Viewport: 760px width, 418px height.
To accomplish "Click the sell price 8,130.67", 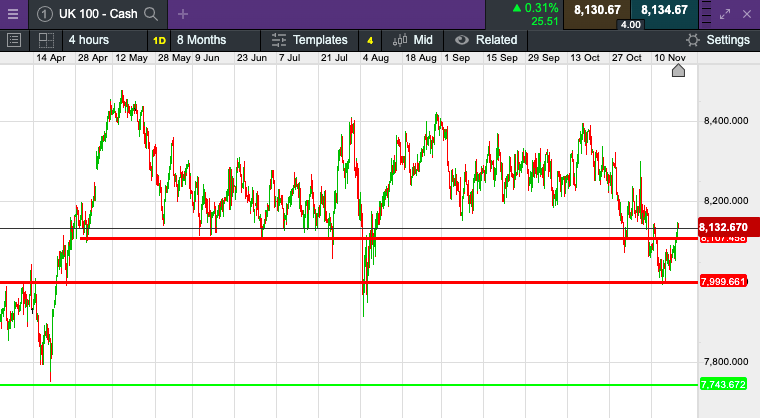I will 597,10.
